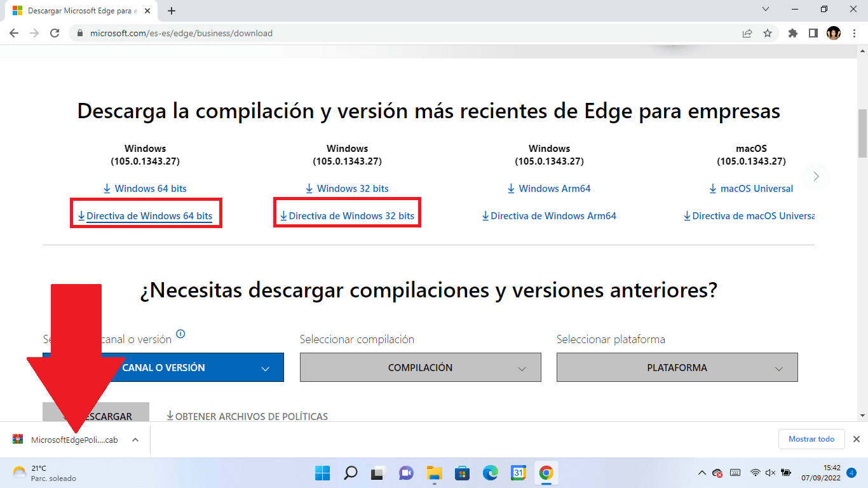Download Windows 64 bits build
Image resolution: width=868 pixels, height=488 pixels.
tap(145, 189)
